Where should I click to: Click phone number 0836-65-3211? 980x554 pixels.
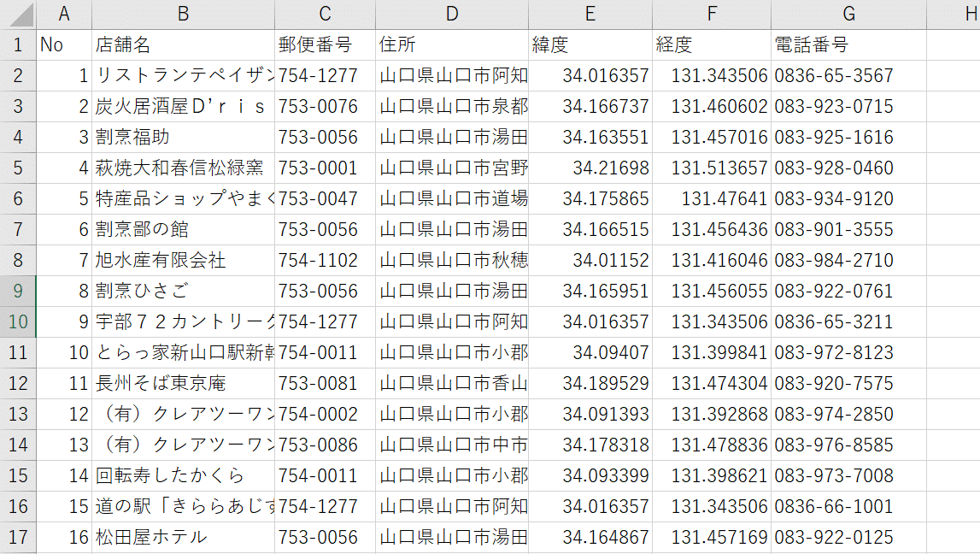coord(848,322)
